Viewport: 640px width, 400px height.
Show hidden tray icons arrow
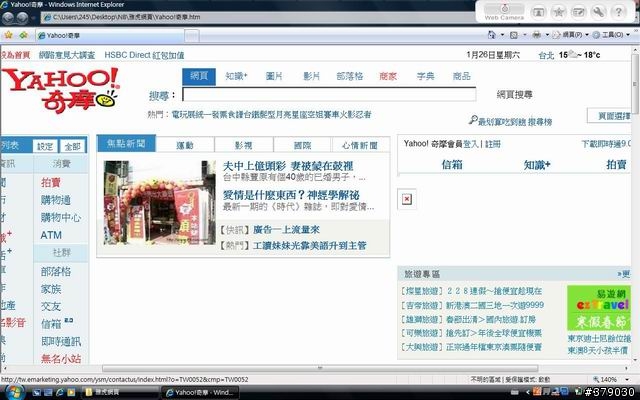(x=527, y=393)
